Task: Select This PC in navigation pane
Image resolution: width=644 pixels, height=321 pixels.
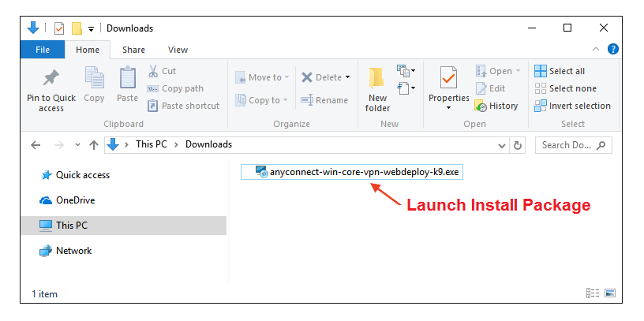Action: (124, 226)
